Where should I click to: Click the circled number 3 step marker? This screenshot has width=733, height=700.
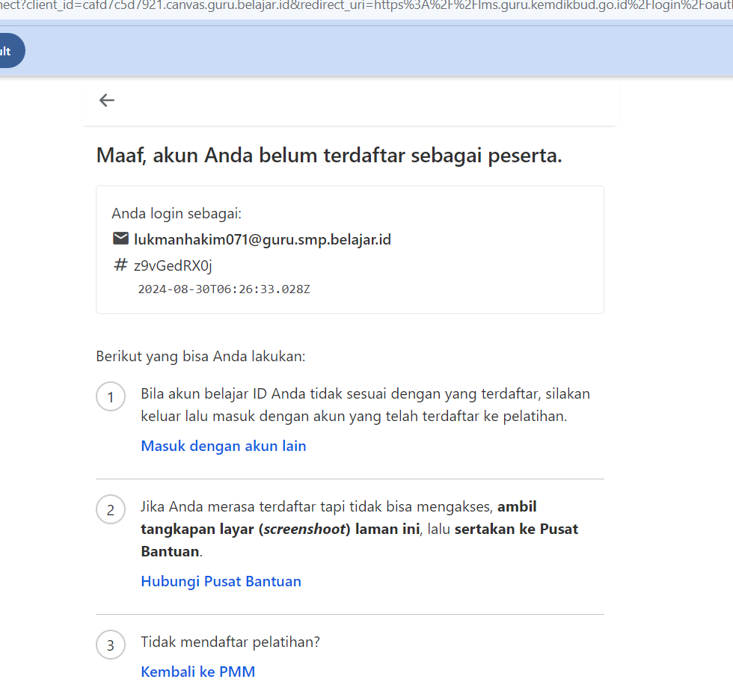pos(111,645)
